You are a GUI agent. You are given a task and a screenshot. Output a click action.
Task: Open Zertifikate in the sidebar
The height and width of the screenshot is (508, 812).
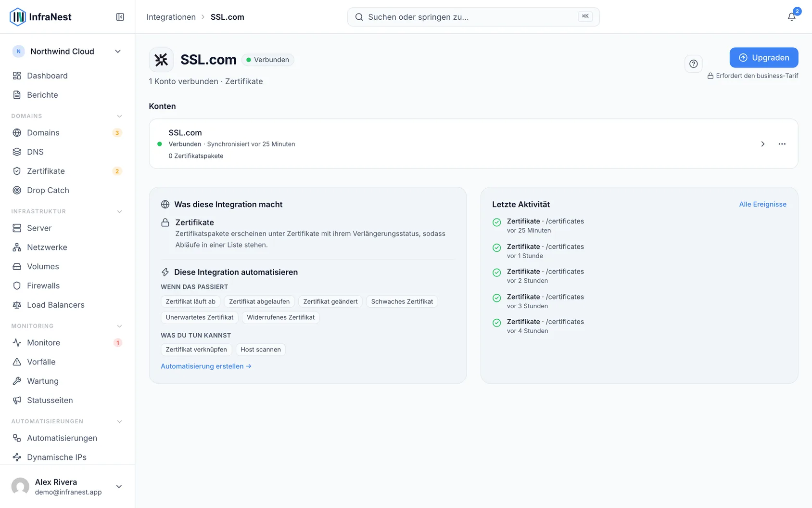tap(67, 171)
